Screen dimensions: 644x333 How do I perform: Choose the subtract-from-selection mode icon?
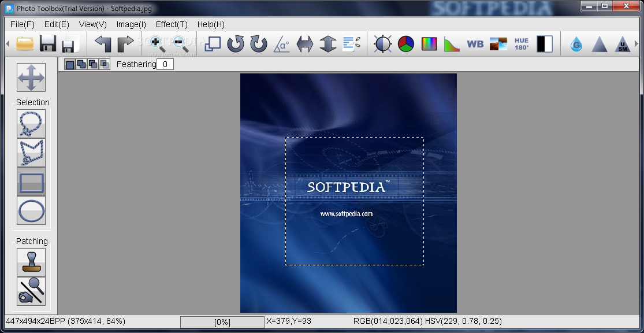click(93, 65)
